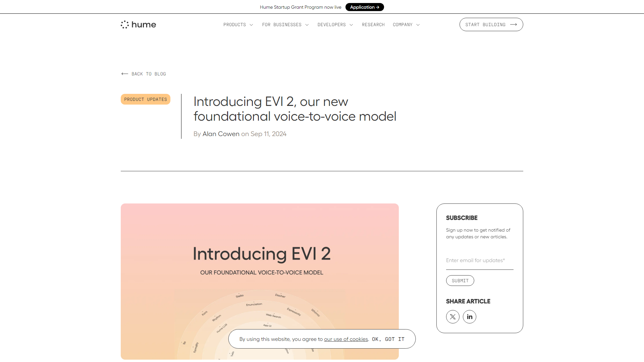
Task: Click the OK, GOT IT cookie consent button
Action: pos(388,339)
